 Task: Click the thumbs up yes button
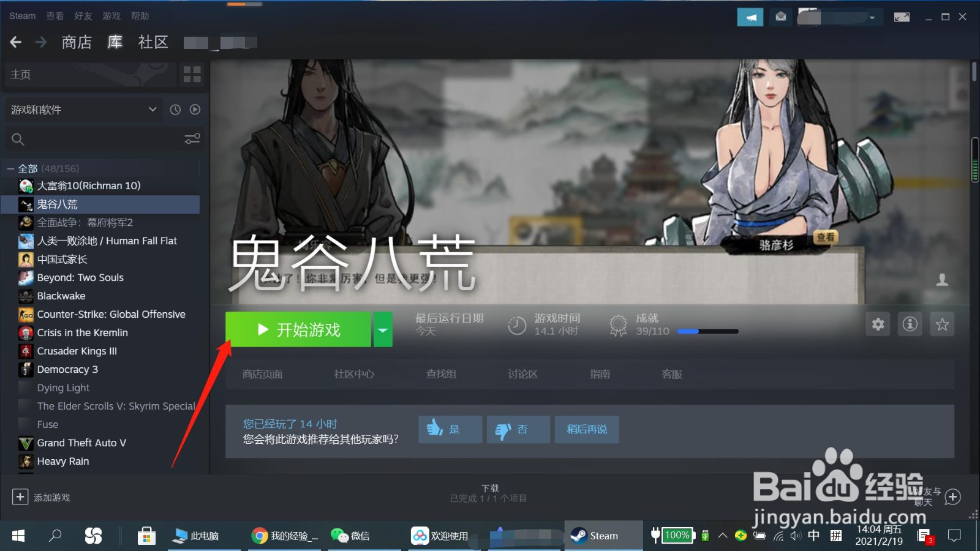point(450,429)
